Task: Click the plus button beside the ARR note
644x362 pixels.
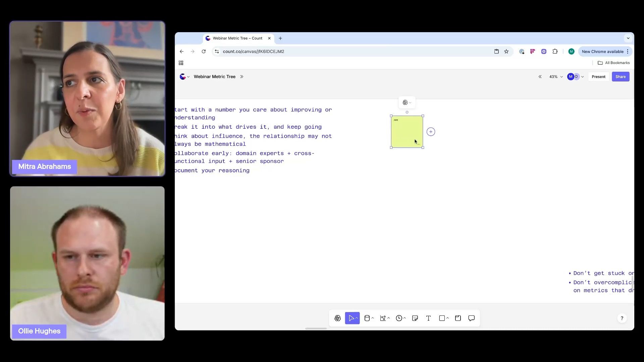Action: pos(431,132)
